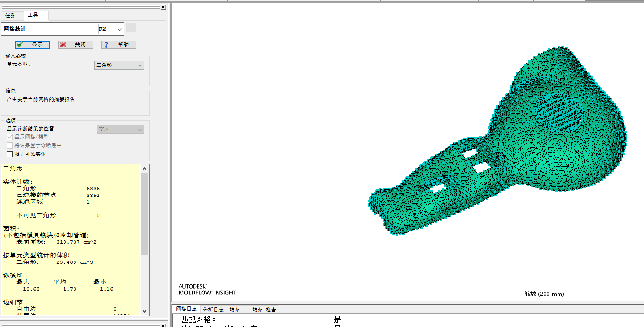Enable the 限于可见实体 checkbox
644x327 pixels.
(x=10, y=154)
